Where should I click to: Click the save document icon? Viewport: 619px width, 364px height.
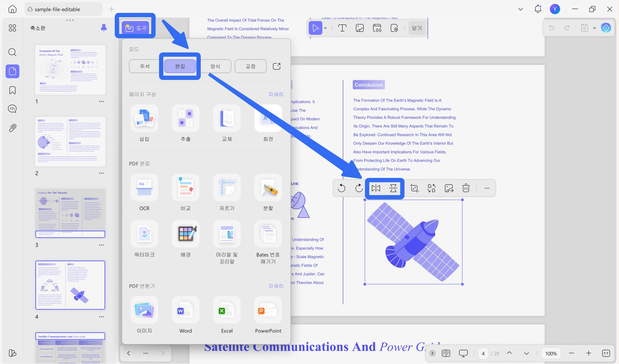point(584,28)
